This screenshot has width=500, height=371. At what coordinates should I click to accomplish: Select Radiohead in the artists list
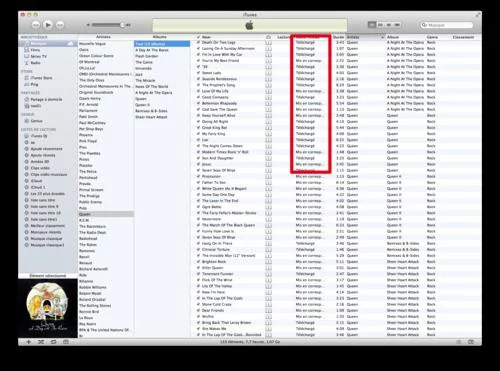[x=88, y=238]
